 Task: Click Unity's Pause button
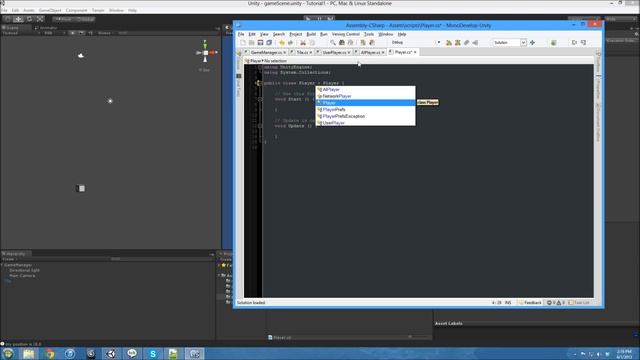(x=320, y=18)
